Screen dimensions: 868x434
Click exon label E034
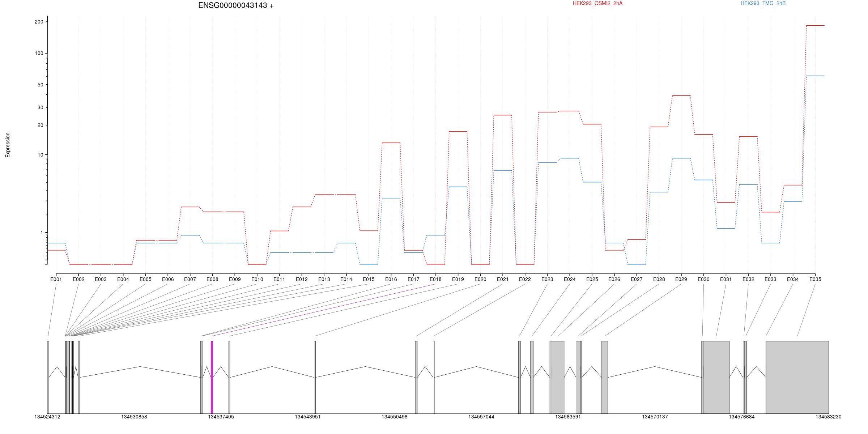(x=793, y=279)
